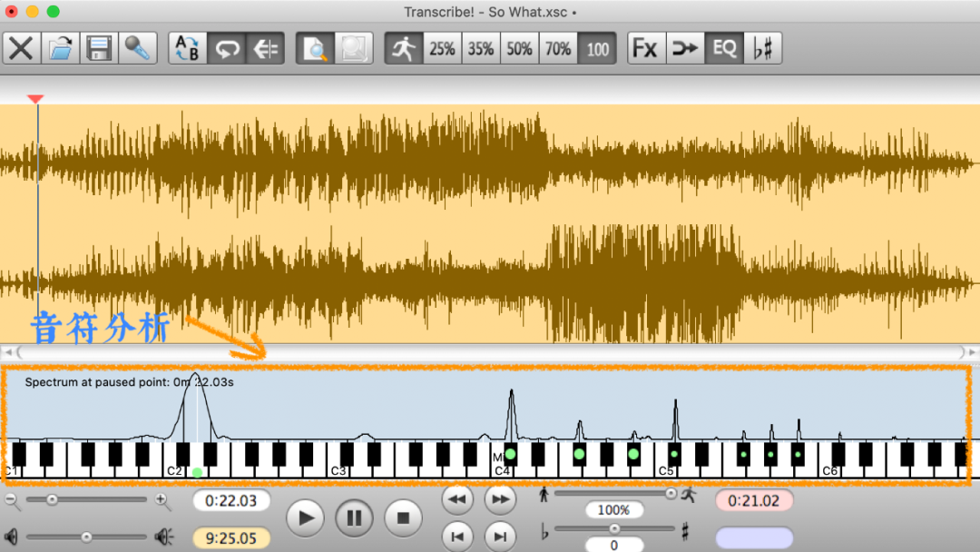Screen dimensions: 980x552
Task: Click the empty lavender field
Action: point(754,537)
